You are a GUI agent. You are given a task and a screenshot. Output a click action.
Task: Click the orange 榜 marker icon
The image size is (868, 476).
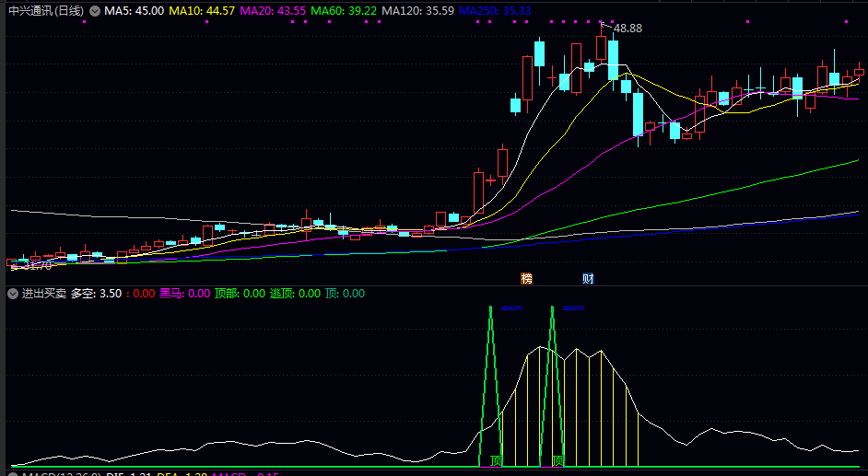[x=527, y=278]
